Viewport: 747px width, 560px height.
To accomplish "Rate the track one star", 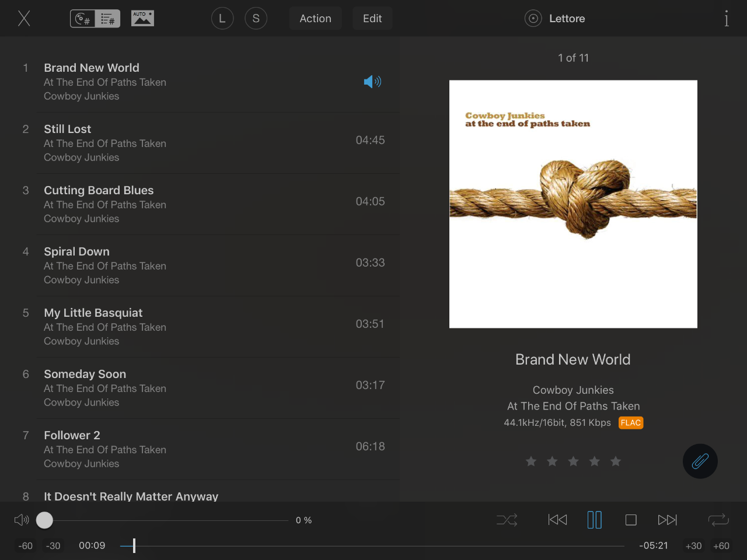I will tap(531, 461).
